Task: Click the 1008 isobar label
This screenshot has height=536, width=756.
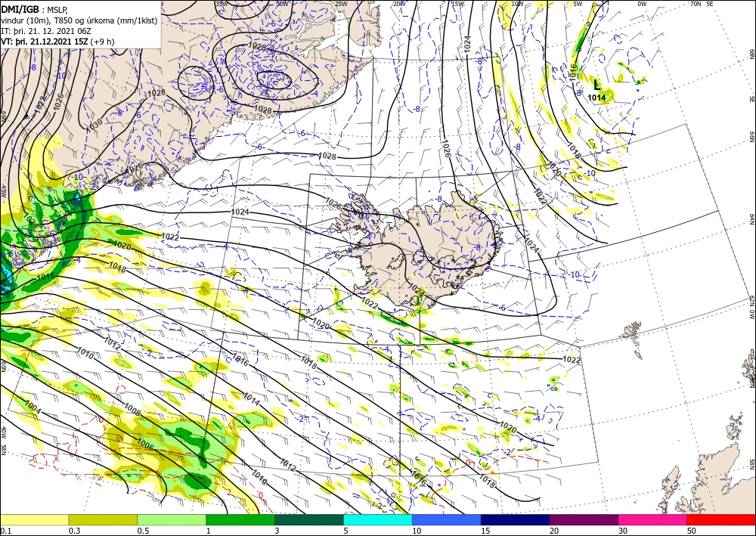Action: [132, 409]
